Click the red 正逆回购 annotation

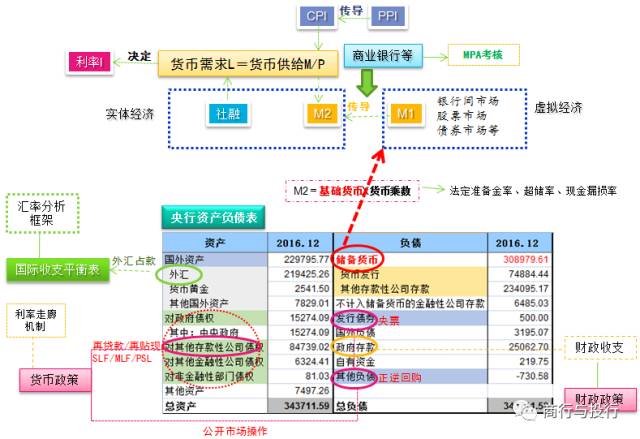[400, 377]
